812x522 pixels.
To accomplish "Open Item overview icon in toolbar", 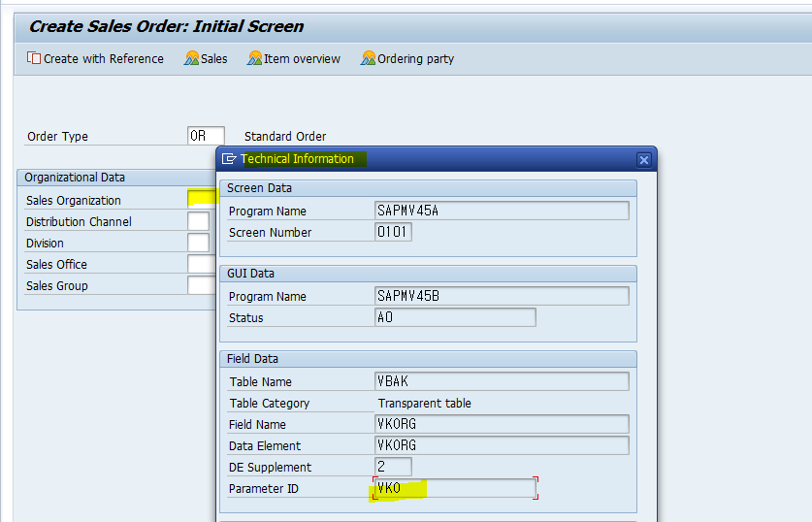I will [x=254, y=58].
